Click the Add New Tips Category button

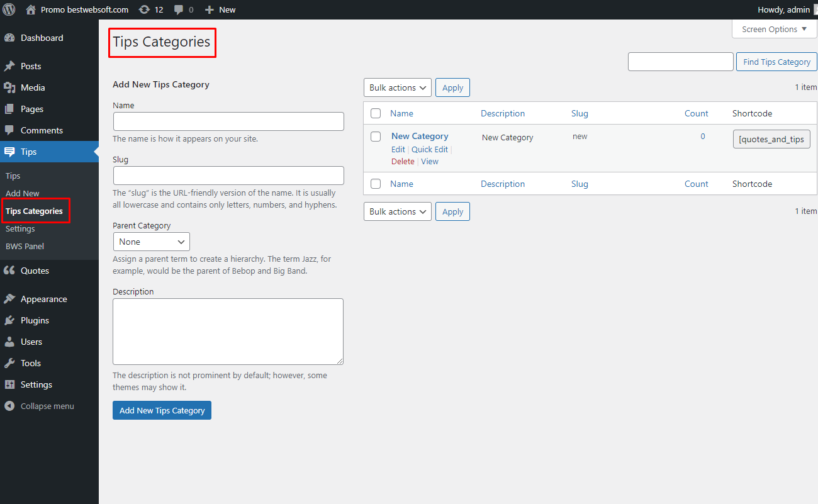click(x=162, y=410)
